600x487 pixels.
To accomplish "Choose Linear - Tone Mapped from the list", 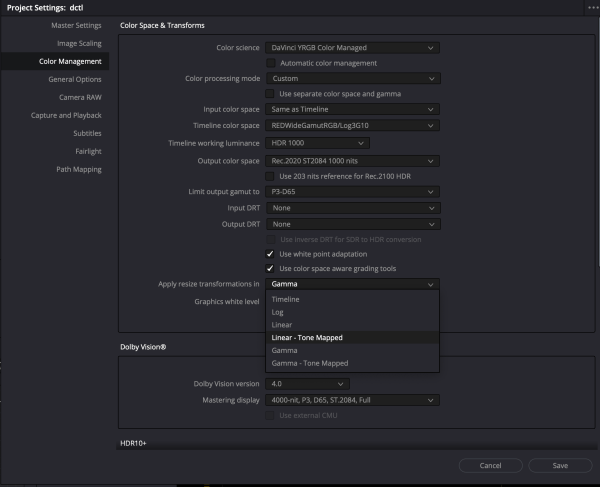I will click(307, 338).
